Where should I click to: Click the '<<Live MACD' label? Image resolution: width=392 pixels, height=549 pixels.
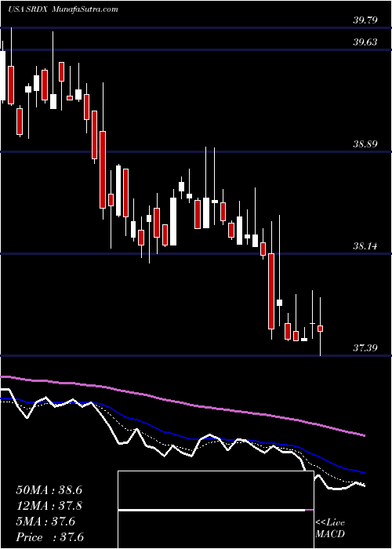[x=330, y=529]
